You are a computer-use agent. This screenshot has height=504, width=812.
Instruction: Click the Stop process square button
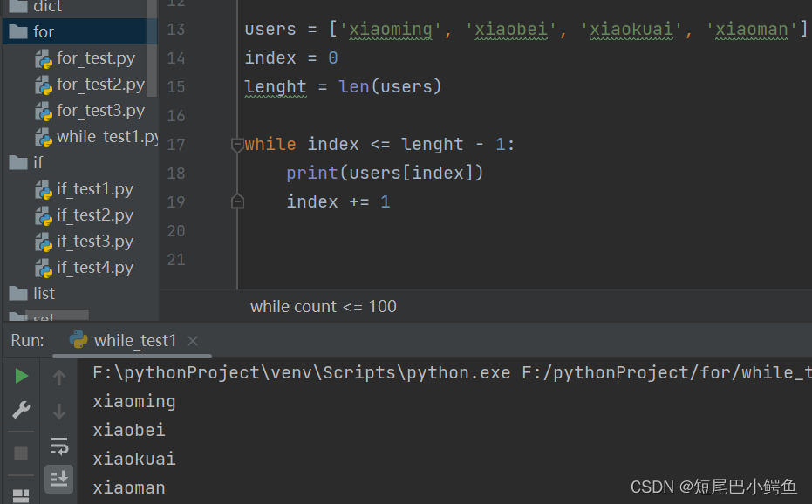point(21,453)
